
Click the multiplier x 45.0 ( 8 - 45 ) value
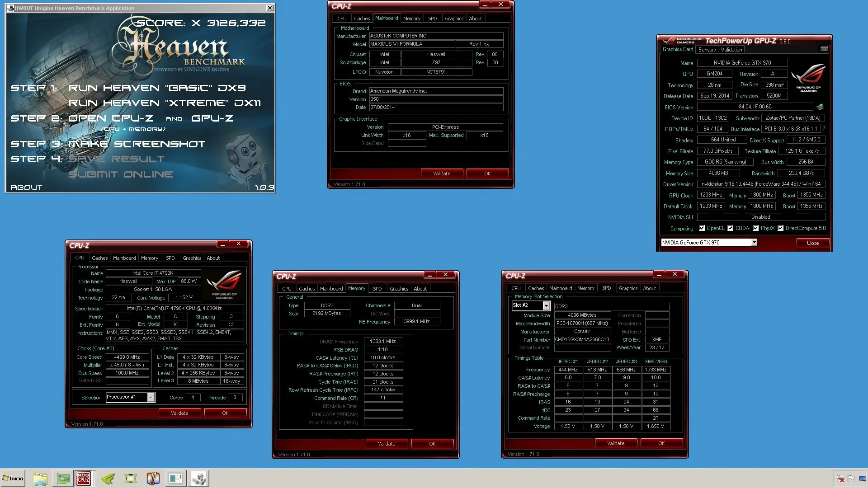[127, 365]
